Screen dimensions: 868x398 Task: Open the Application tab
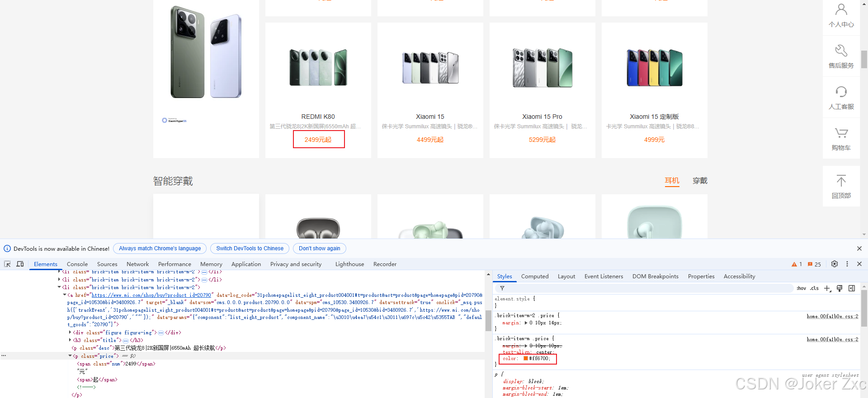click(246, 264)
